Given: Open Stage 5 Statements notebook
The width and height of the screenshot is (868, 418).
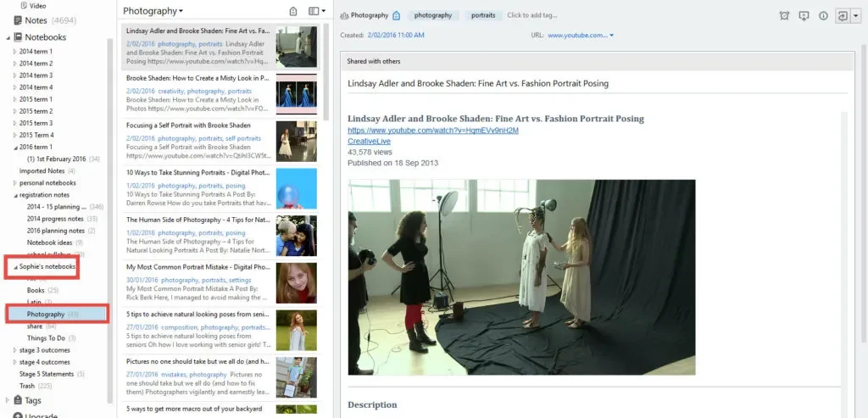Looking at the screenshot, I should pyautogui.click(x=52, y=374).
